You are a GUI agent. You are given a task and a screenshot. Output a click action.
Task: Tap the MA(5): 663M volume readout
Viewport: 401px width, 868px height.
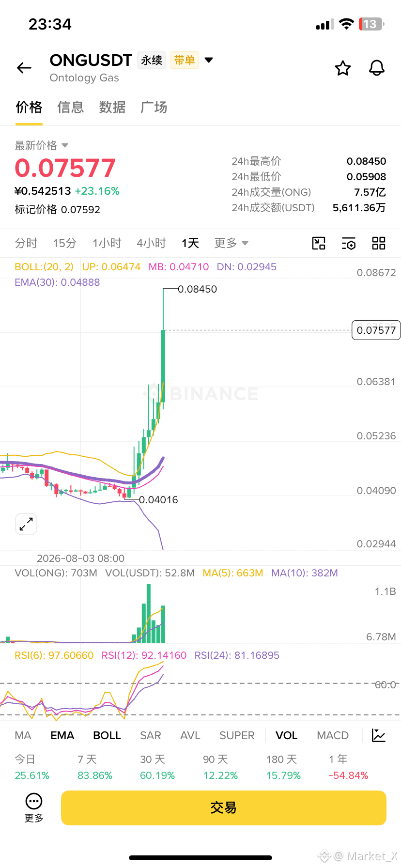[x=233, y=573]
